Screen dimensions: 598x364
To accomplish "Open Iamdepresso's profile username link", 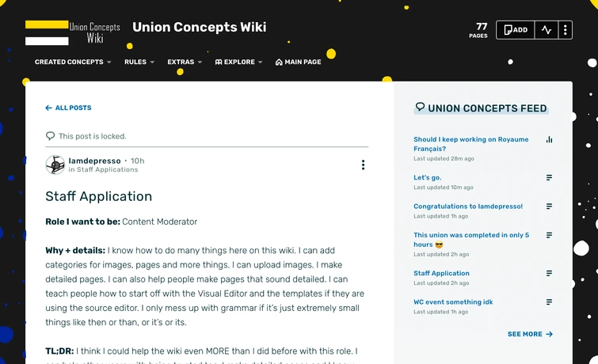I will (x=94, y=161).
